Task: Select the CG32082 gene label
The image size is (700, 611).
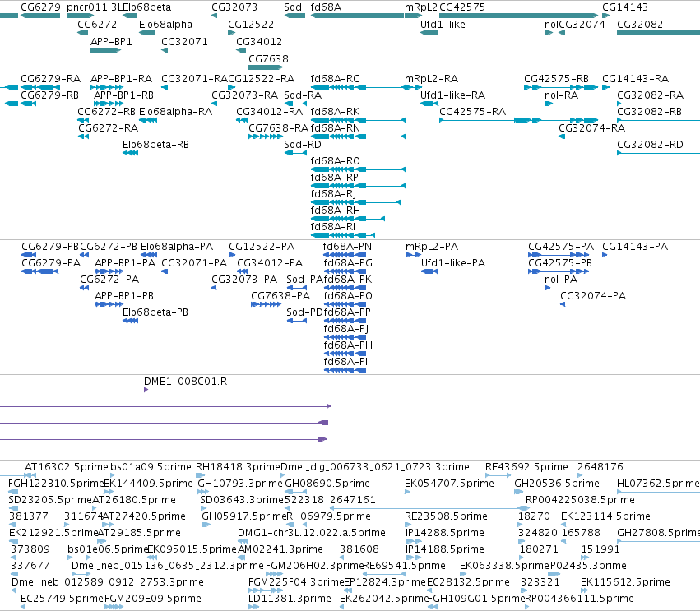Action: click(x=640, y=25)
